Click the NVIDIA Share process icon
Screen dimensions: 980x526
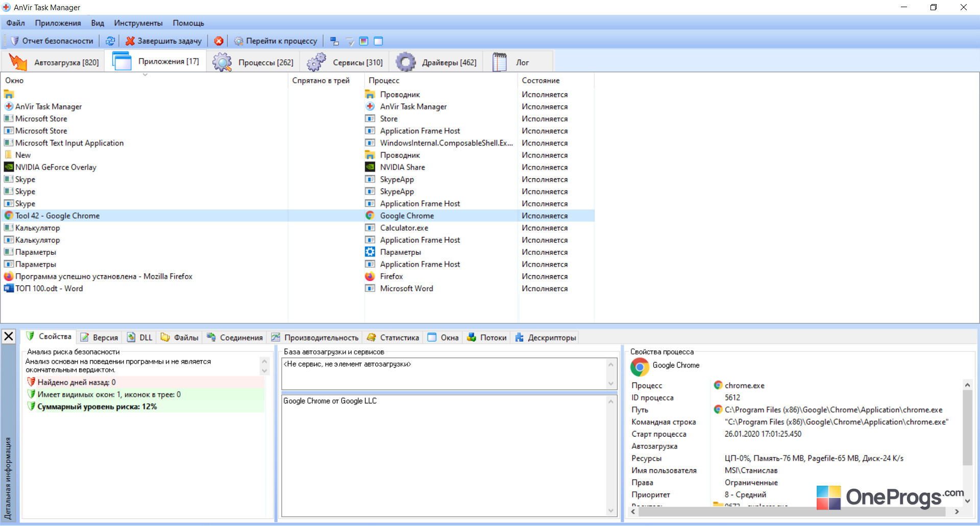(x=370, y=167)
